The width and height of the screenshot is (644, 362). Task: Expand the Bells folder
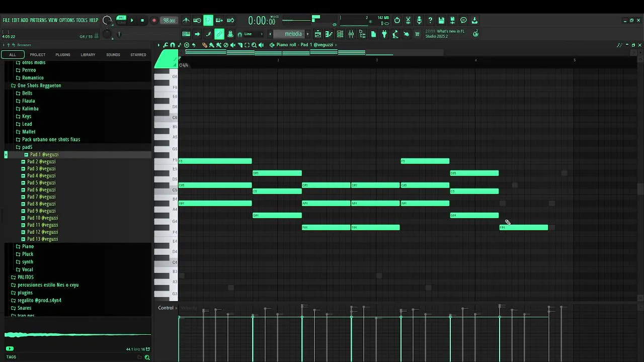27,93
